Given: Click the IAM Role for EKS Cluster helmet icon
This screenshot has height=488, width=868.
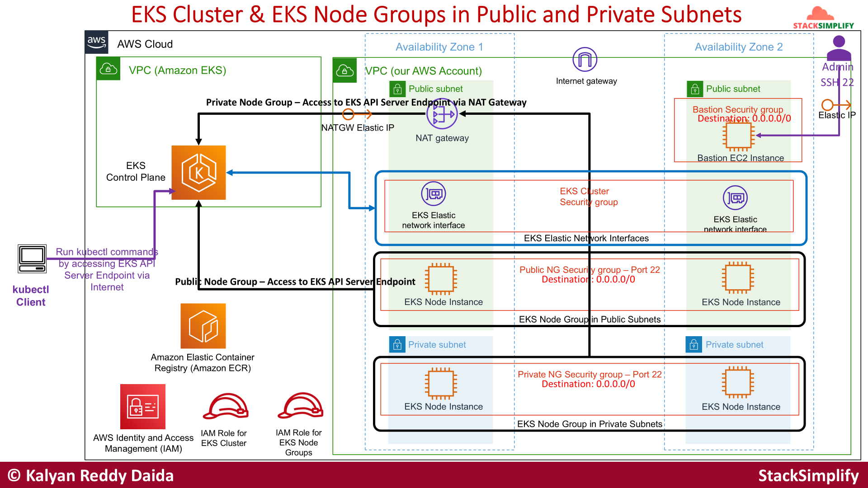Looking at the screenshot, I should (226, 406).
